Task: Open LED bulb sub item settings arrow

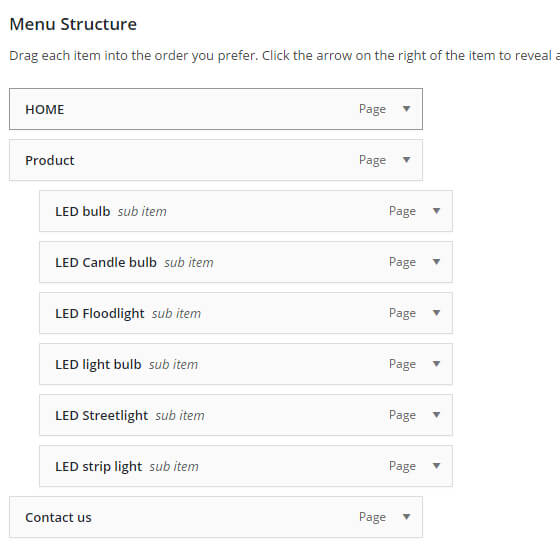Action: 436,211
